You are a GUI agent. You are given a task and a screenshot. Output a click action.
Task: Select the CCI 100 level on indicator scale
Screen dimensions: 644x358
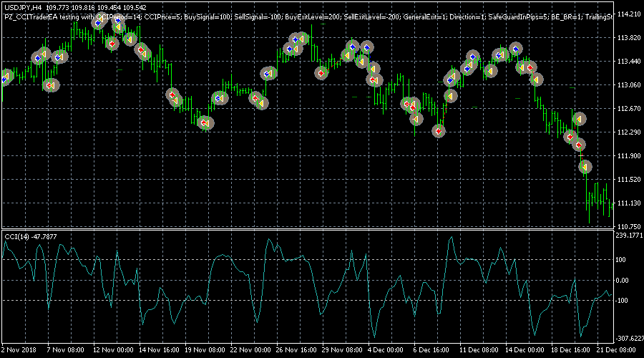623,261
